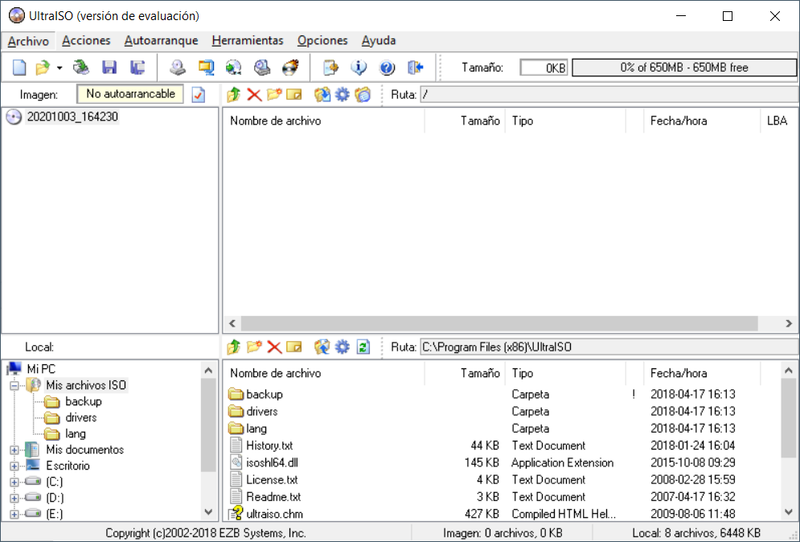The width and height of the screenshot is (800, 542).
Task: Click the down arrow of Local tree scrollbar
Action: pyautogui.click(x=208, y=512)
